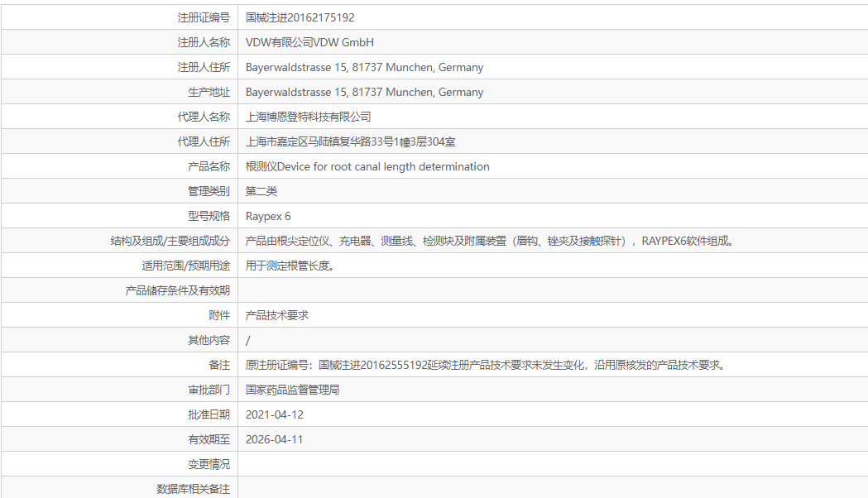The height and width of the screenshot is (498, 868).
Task: Click the 注册人名称 label
Action: coord(204,43)
